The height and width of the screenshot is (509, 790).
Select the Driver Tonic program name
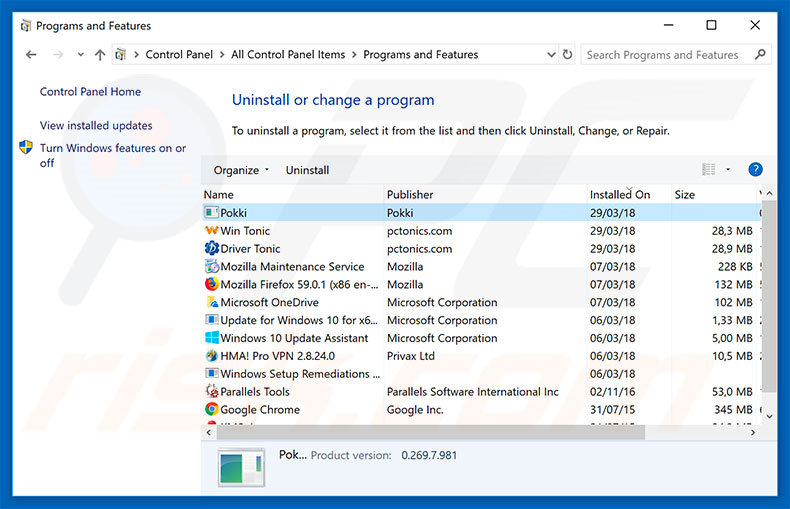coord(250,248)
